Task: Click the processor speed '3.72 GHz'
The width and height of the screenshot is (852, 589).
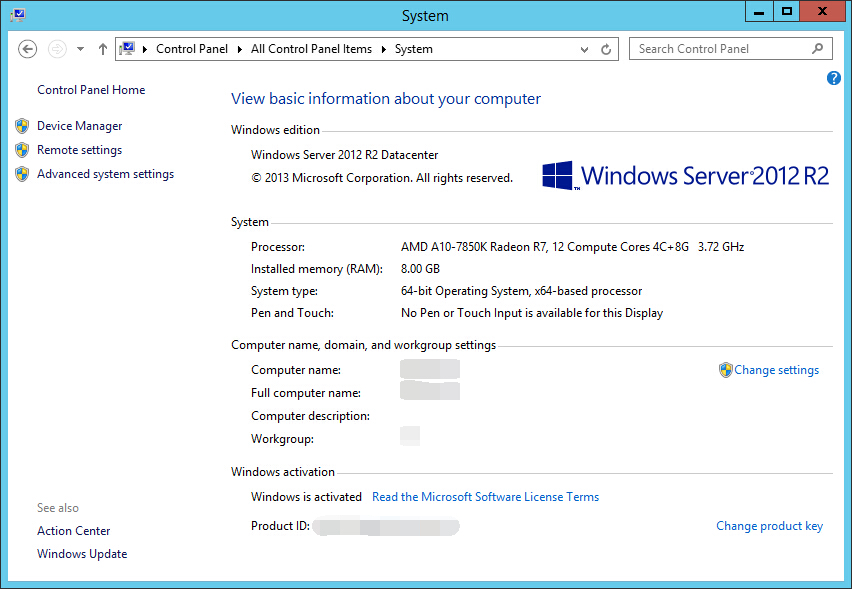Action: point(721,247)
